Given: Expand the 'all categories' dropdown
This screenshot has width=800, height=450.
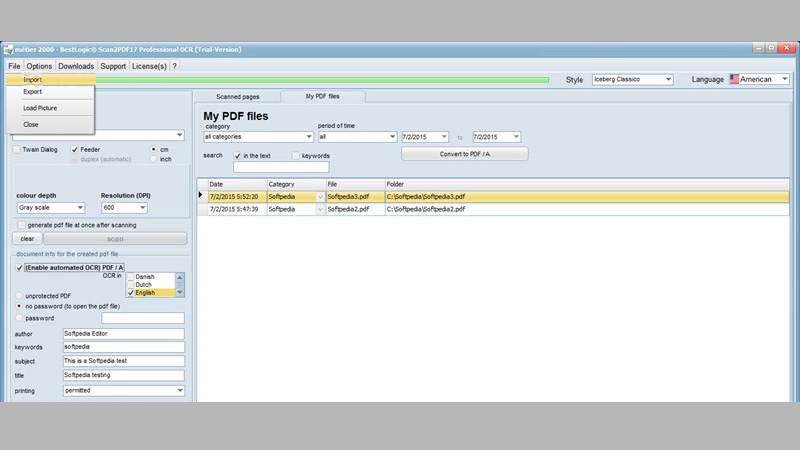Looking at the screenshot, I should [x=258, y=137].
